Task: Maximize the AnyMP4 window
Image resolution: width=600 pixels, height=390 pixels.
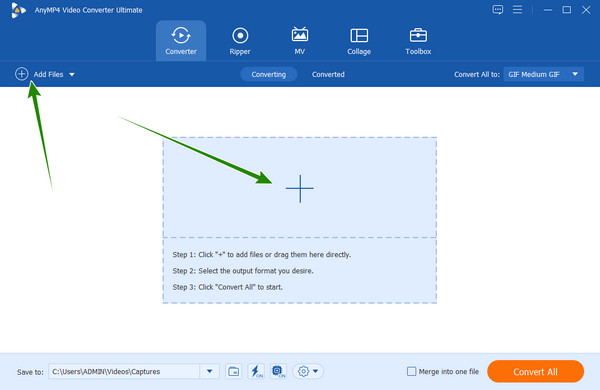Action: coord(567,10)
